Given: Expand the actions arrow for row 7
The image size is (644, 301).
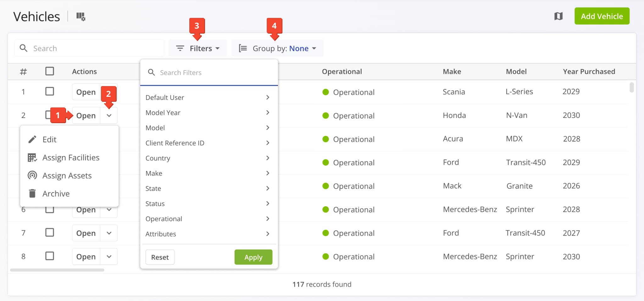Looking at the screenshot, I should (x=109, y=233).
